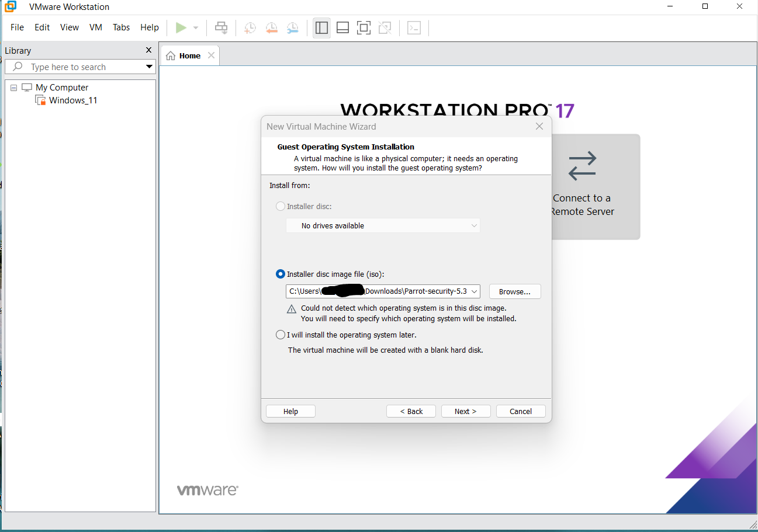Choose I will install the operating system later
Viewport: 758px width, 532px height.
pyautogui.click(x=281, y=335)
